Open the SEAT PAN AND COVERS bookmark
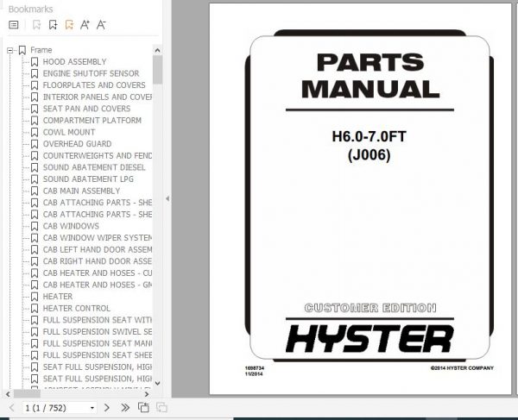This screenshot has height=420, width=518. [x=86, y=109]
